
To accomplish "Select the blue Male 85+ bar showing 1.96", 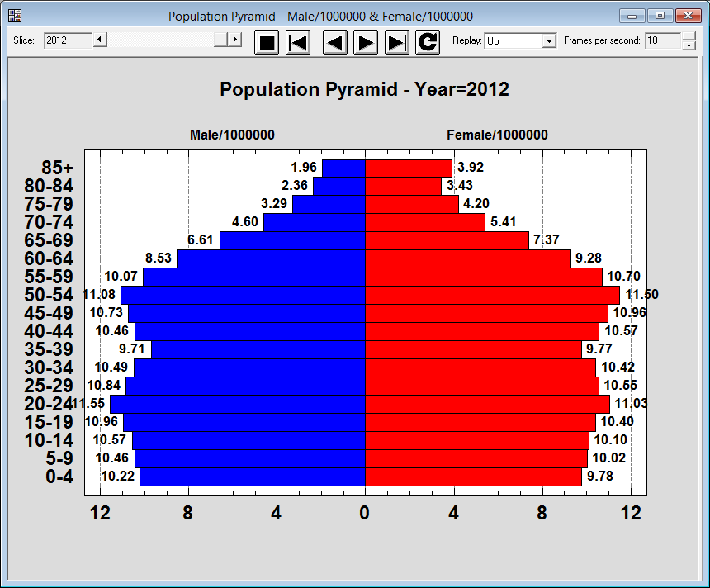I will [343, 167].
